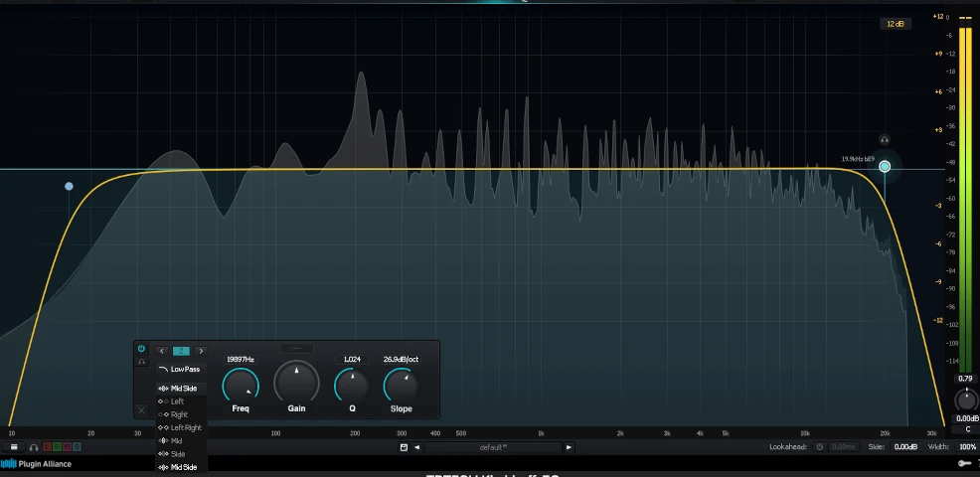Edit the 26.9dB/oct slope value field
Image resolution: width=980 pixels, height=477 pixels.
tap(402, 360)
